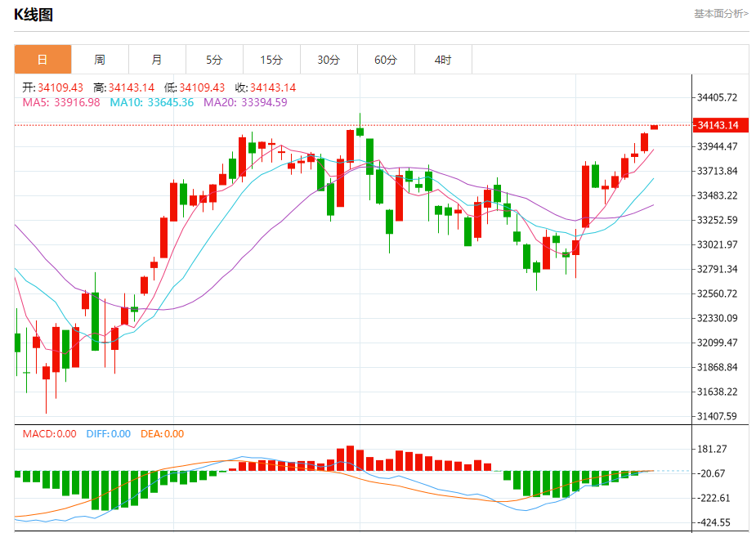756x533 pixels.
Task: Click the 33713.84 price axis label
Action: pos(718,171)
